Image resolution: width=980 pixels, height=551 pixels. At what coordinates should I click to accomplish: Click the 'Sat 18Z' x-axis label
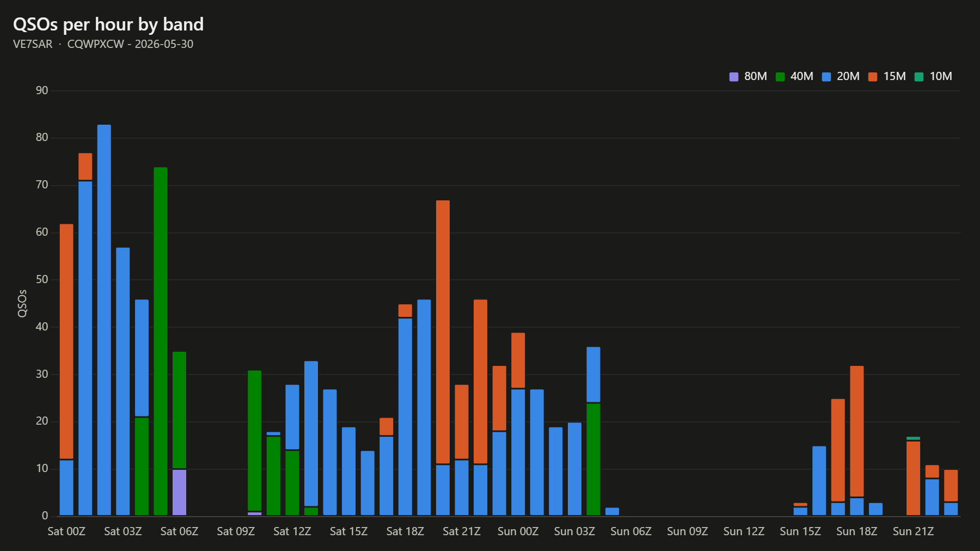click(405, 531)
